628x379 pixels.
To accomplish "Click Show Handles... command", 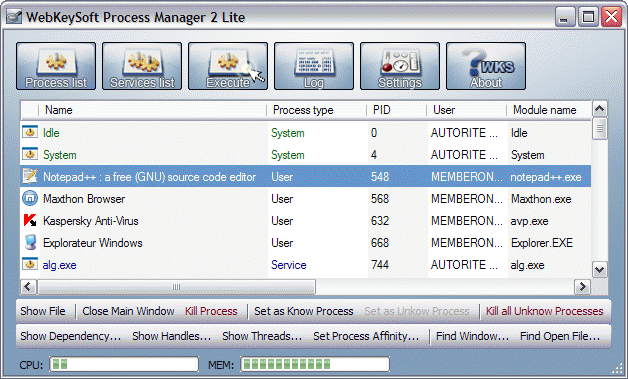I will tap(171, 336).
